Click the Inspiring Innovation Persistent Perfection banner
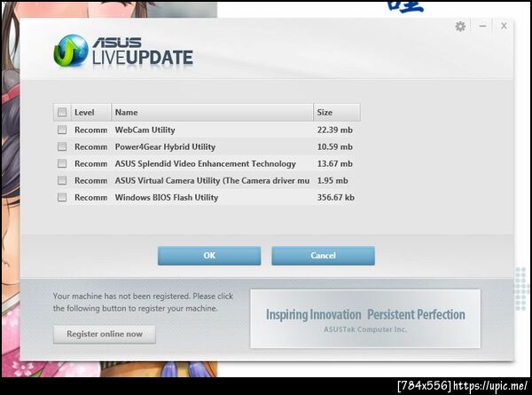The image size is (532, 395). [x=365, y=319]
